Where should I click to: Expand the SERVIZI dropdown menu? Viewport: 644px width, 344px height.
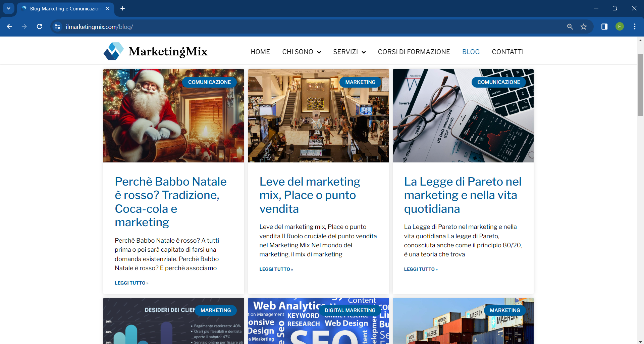[350, 52]
